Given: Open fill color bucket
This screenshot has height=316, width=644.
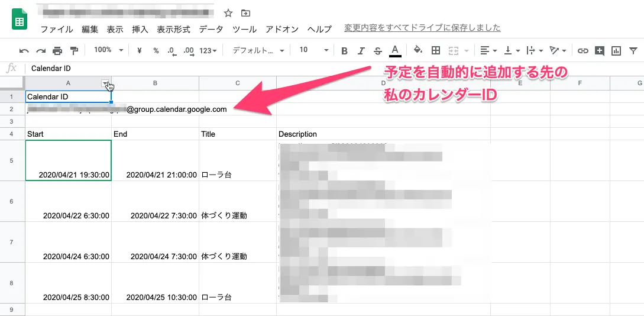Looking at the screenshot, I should click(418, 50).
